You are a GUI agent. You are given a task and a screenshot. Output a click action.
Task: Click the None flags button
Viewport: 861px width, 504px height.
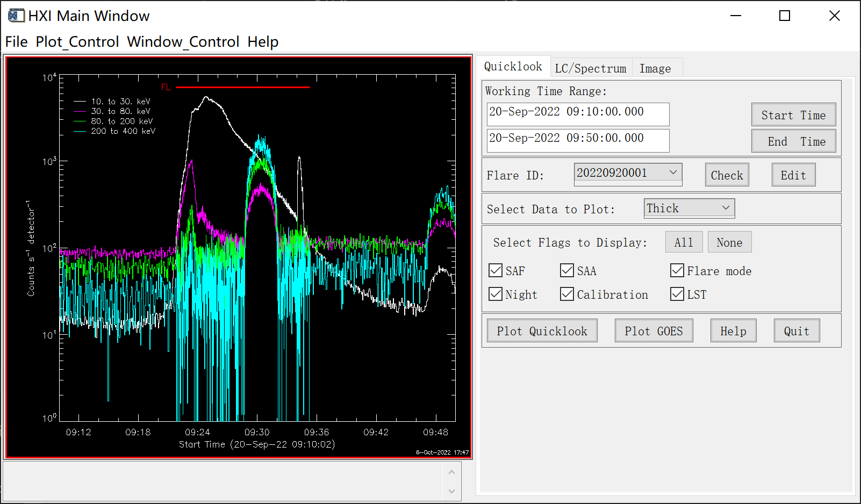tap(729, 242)
